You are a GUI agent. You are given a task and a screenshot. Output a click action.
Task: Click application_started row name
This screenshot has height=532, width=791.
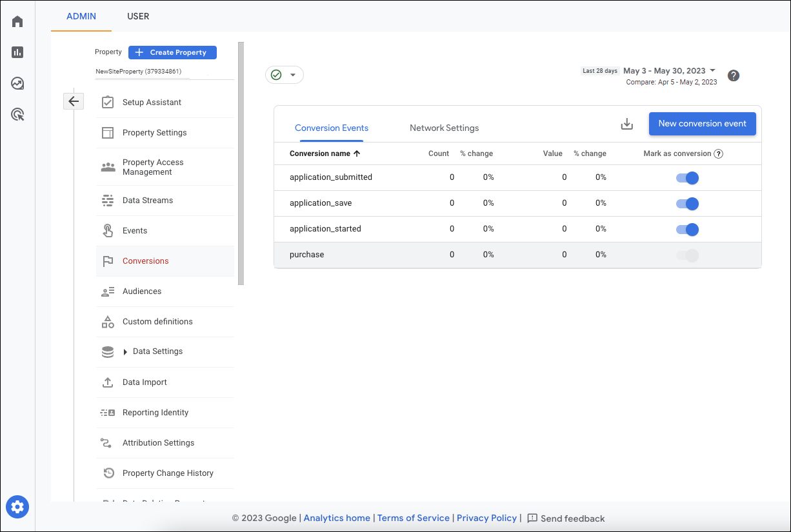click(325, 229)
